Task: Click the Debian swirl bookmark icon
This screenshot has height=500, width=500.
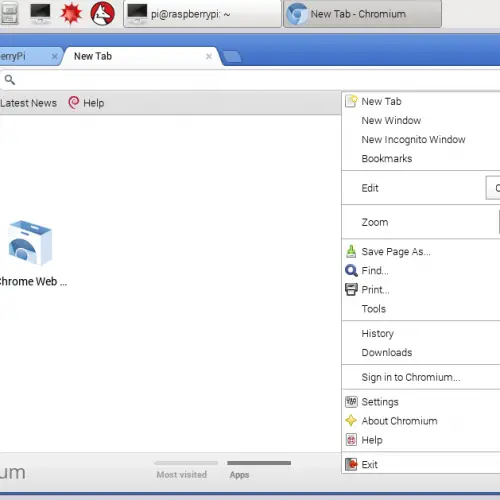Action: point(74,103)
